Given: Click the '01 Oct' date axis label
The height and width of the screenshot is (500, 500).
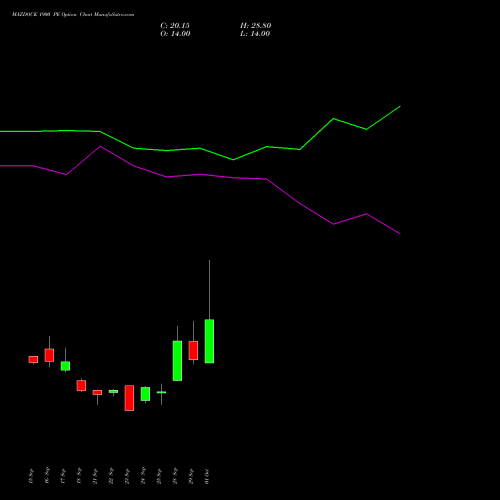Looking at the screenshot, I should pos(207,476).
